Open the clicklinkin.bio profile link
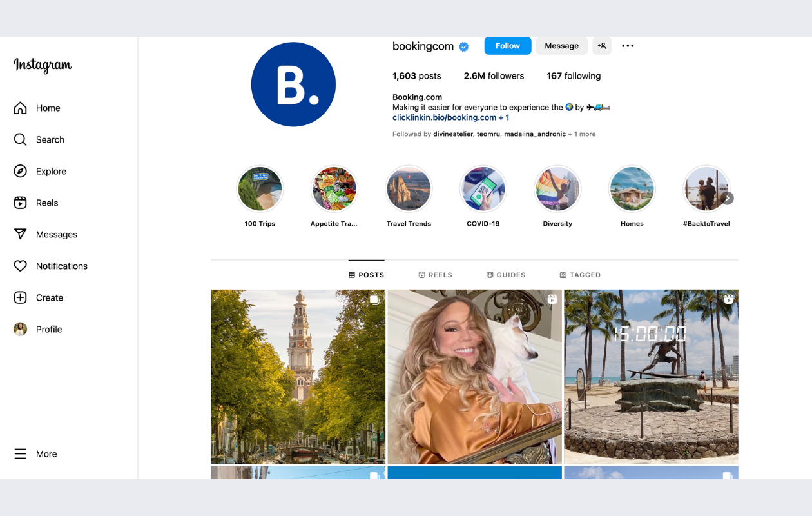812x516 pixels. pos(445,117)
